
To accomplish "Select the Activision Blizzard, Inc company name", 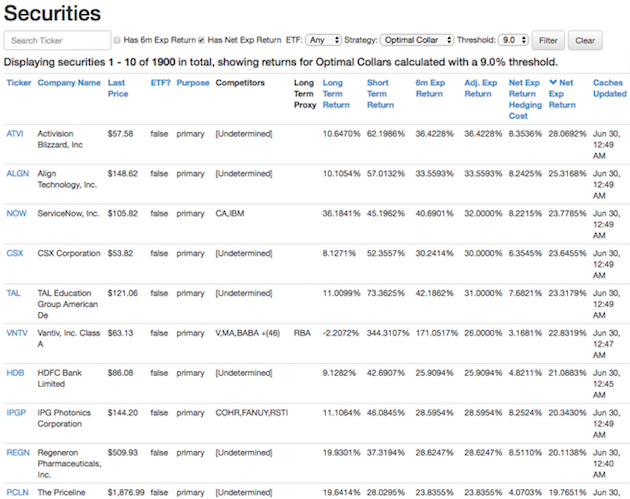I will 60,139.
